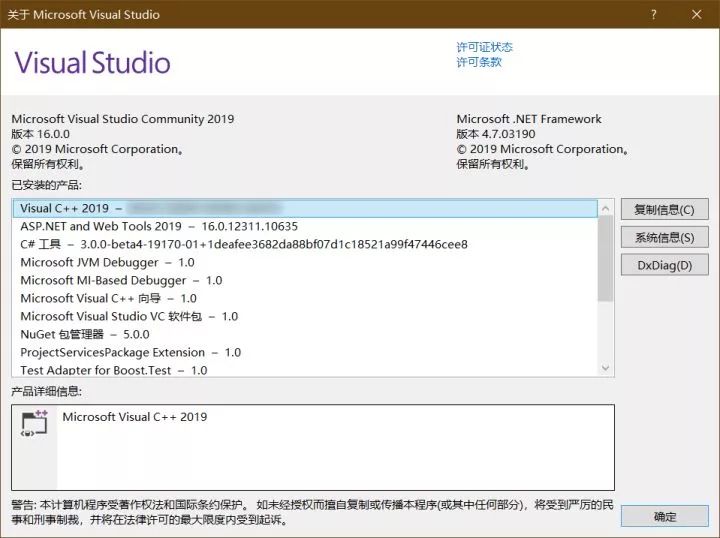This screenshot has width=720, height=538.
Task: Select the C# 工具 list row
Action: (x=305, y=244)
